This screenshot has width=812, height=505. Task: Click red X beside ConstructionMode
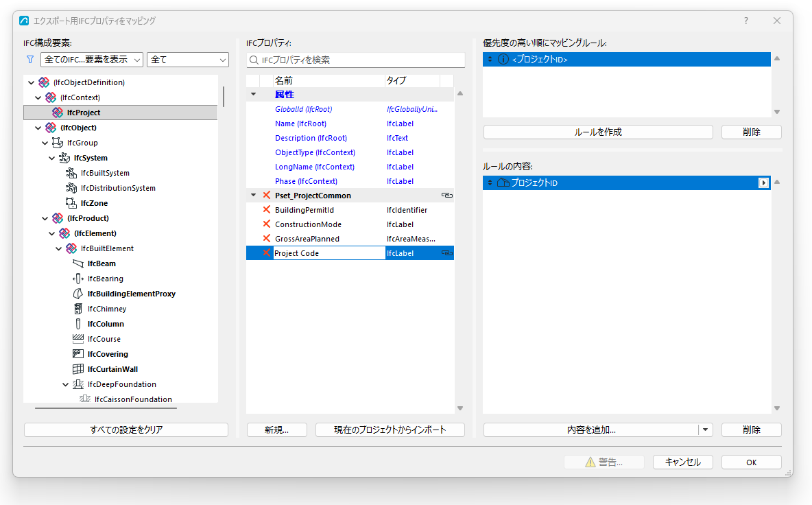[267, 224]
